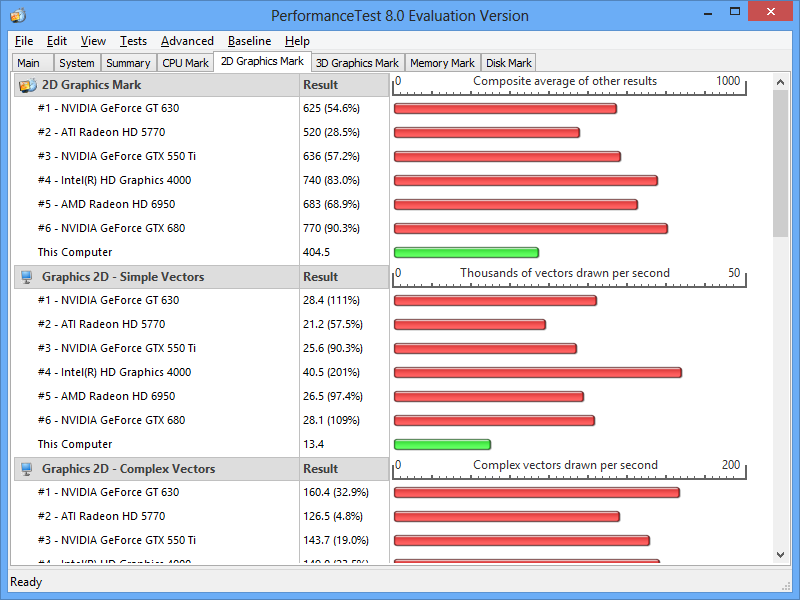Click Result column header of 2D Graphics Mark
Viewport: 800px width, 600px height.
point(344,85)
